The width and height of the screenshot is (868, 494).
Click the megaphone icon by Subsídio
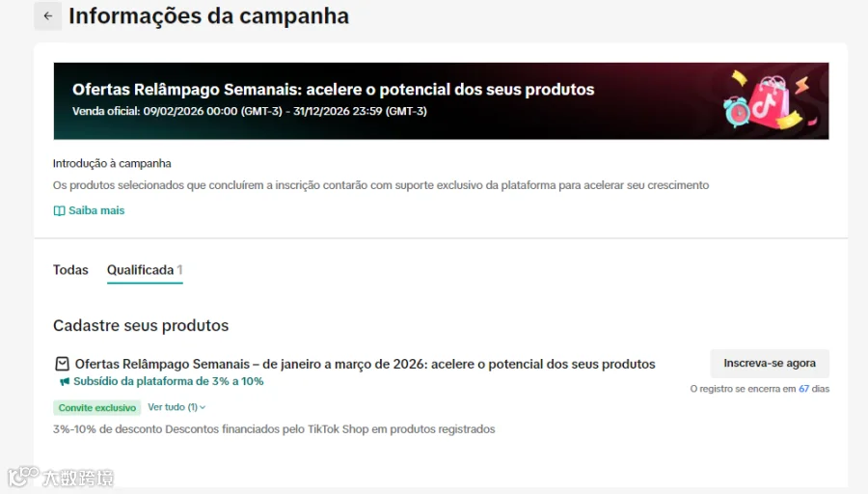pyautogui.click(x=65, y=381)
